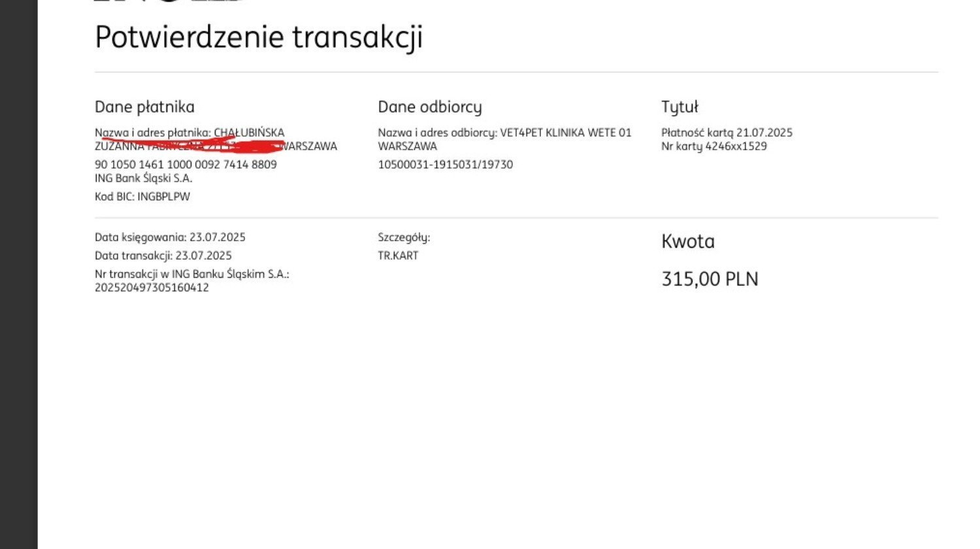Click the Kwota label
This screenshot has width=980, height=549.
point(688,242)
